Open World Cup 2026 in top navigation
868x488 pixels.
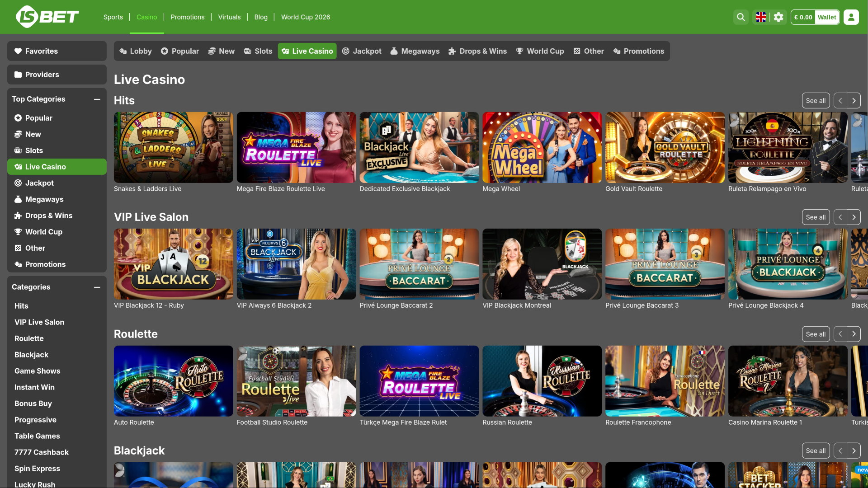click(x=306, y=17)
